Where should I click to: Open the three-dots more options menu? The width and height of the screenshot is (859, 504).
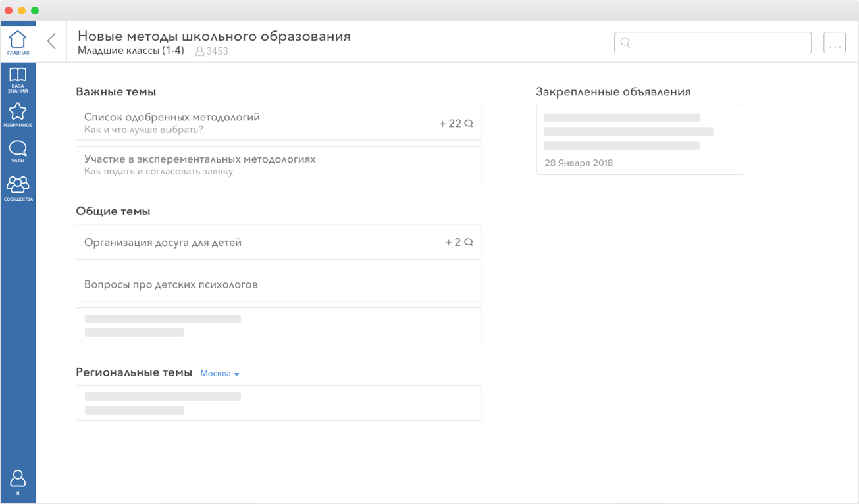[835, 43]
